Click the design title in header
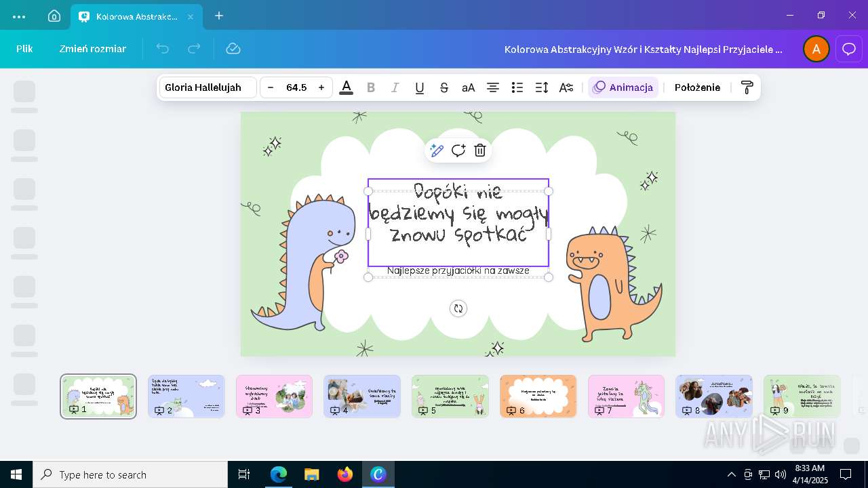Screen dimensions: 868x488 click(644, 49)
